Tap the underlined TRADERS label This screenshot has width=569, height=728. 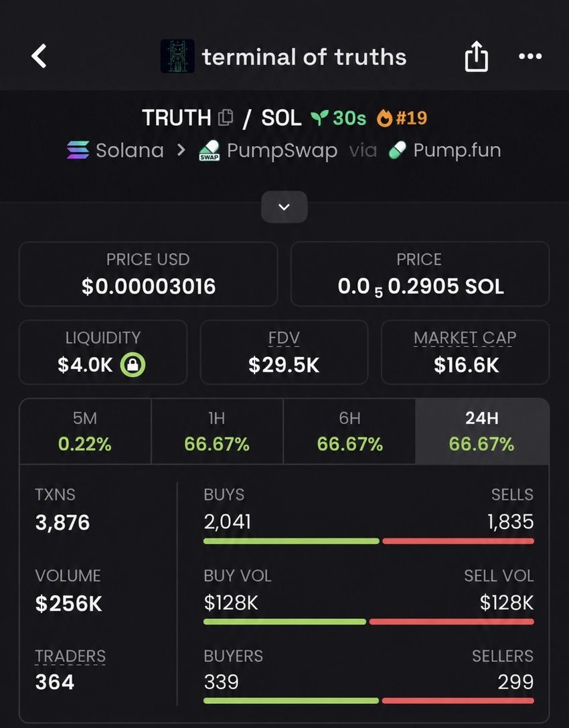70,656
